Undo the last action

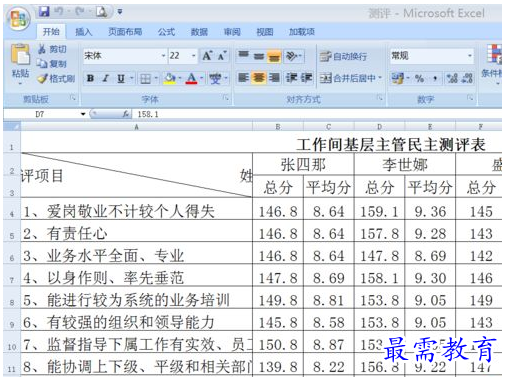click(x=59, y=12)
